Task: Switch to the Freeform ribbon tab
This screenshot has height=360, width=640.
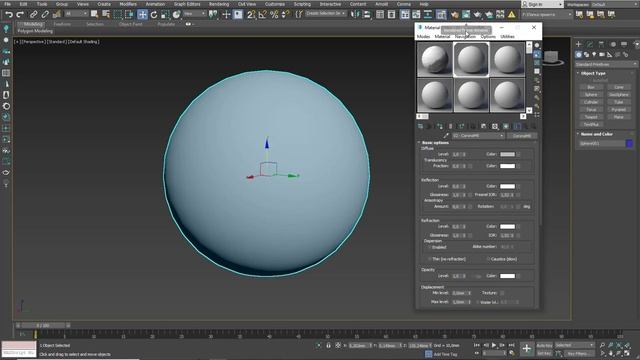Action: click(62, 24)
